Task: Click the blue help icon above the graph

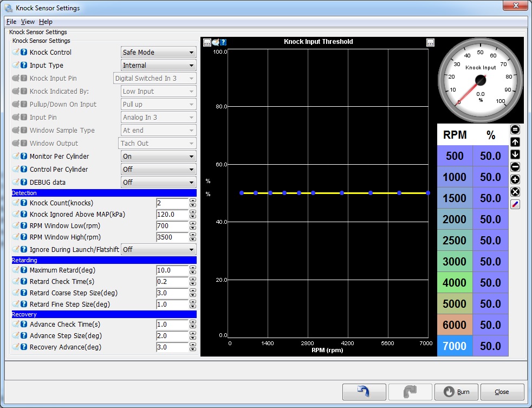Action: click(223, 42)
